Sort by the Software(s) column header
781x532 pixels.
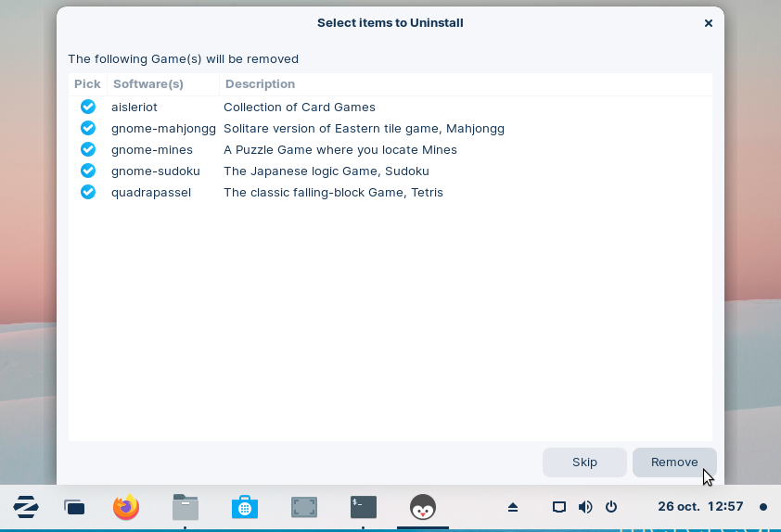(147, 84)
